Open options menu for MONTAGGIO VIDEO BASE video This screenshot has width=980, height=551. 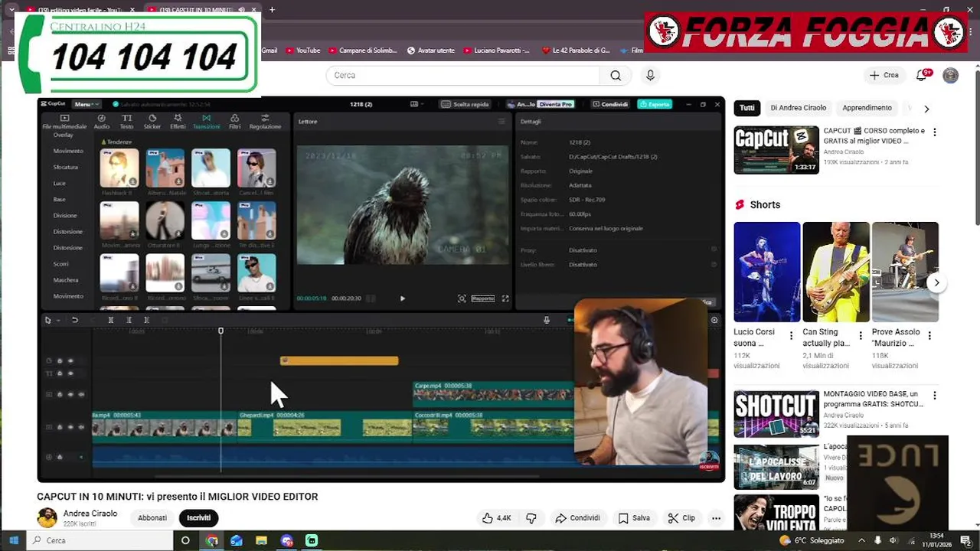934,396
